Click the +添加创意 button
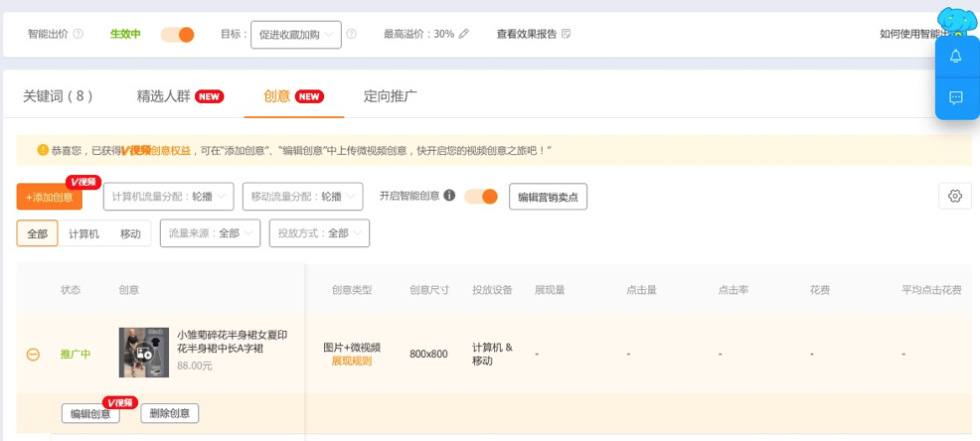980x441 pixels. (50, 197)
